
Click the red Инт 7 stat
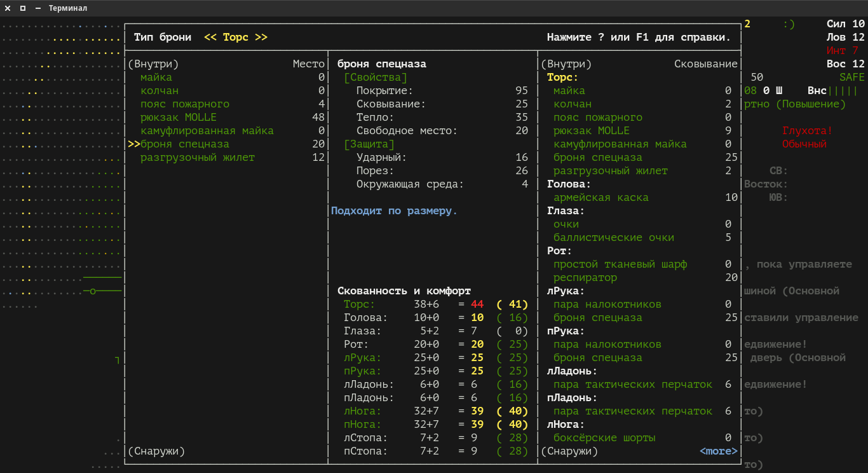point(843,51)
